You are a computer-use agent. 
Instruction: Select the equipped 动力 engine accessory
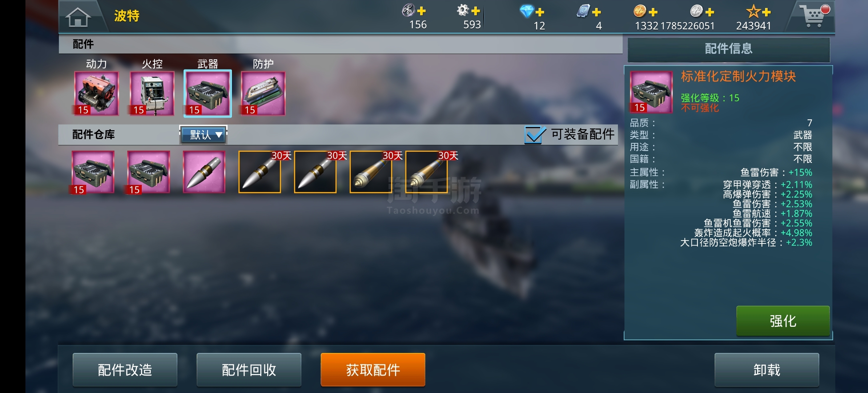point(96,94)
